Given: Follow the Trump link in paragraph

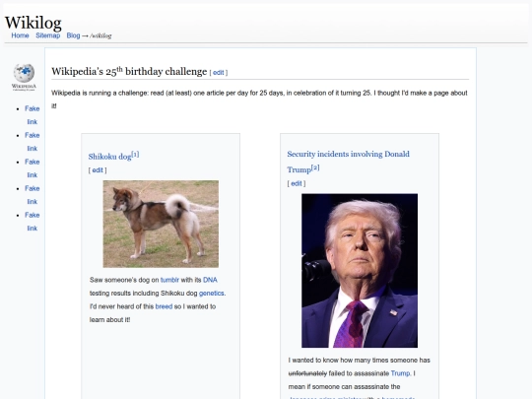Looking at the screenshot, I should click(x=400, y=373).
